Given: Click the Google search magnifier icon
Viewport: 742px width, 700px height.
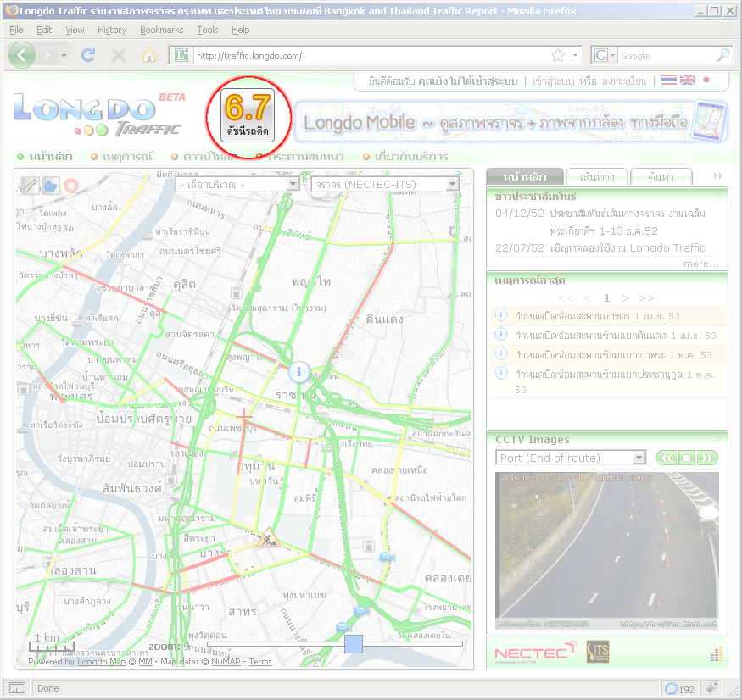Looking at the screenshot, I should pyautogui.click(x=722, y=55).
